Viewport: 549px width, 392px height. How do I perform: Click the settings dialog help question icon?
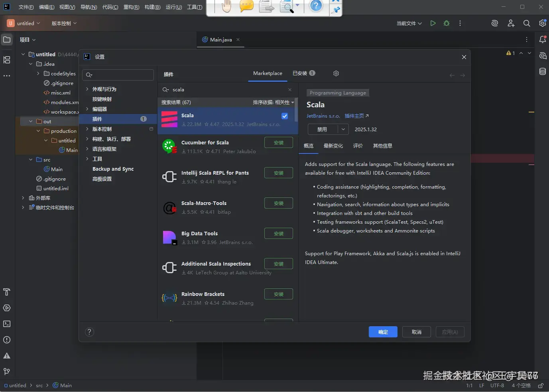(x=90, y=332)
